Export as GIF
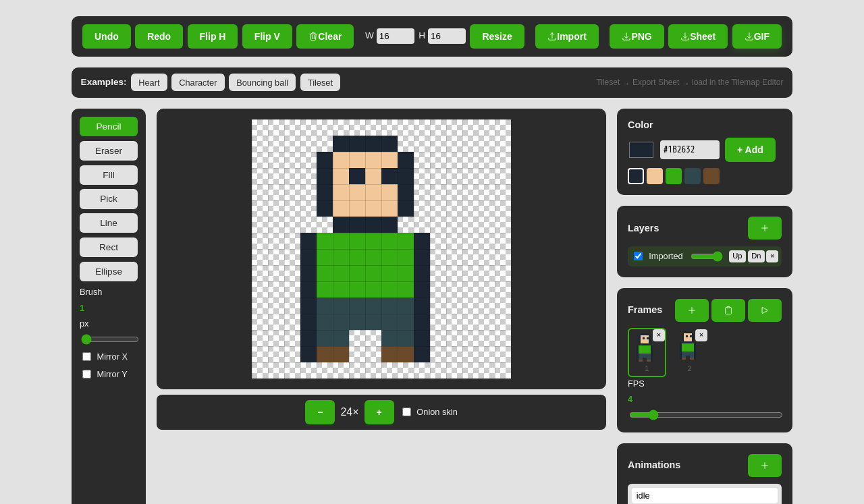Image resolution: width=864 pixels, height=504 pixels. [x=757, y=36]
